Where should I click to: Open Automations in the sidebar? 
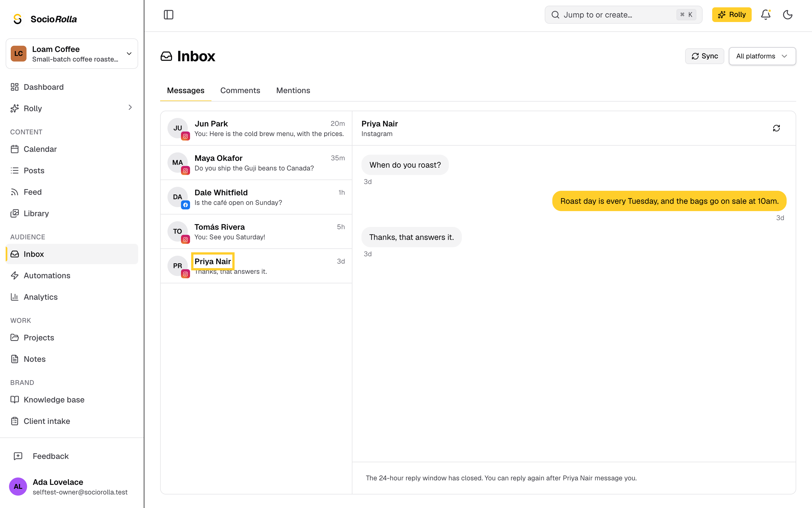pyautogui.click(x=72, y=275)
